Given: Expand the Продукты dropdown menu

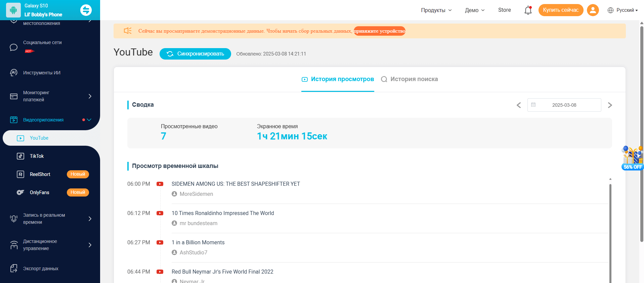Looking at the screenshot, I should point(436,10).
